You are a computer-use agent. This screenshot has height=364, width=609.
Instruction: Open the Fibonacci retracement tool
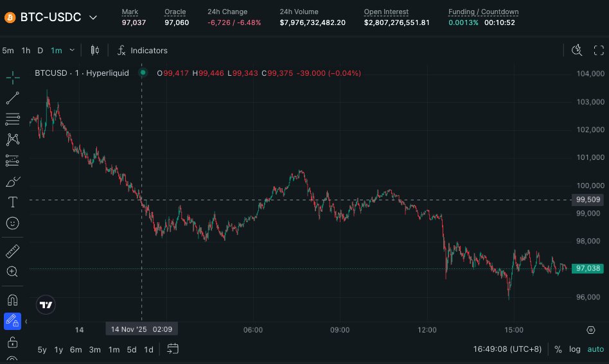tap(12, 119)
